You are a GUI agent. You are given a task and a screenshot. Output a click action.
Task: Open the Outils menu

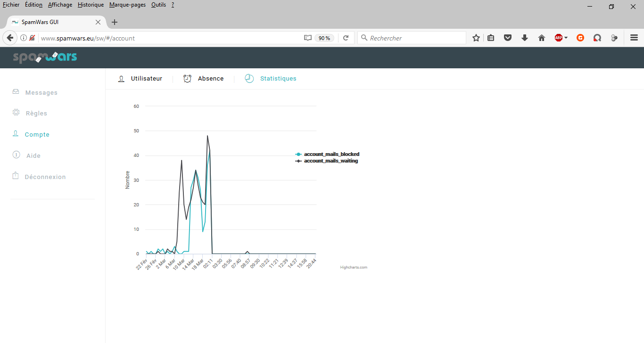[158, 5]
